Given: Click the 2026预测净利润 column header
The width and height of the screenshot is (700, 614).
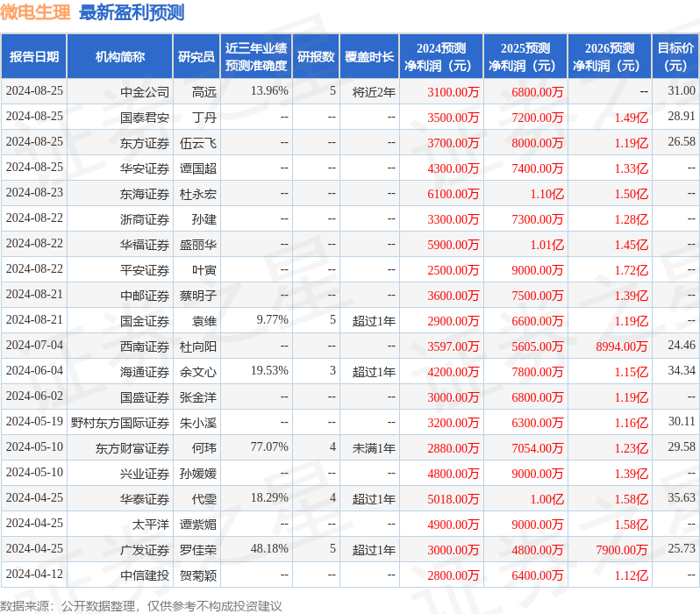Looking at the screenshot, I should [x=610, y=57].
